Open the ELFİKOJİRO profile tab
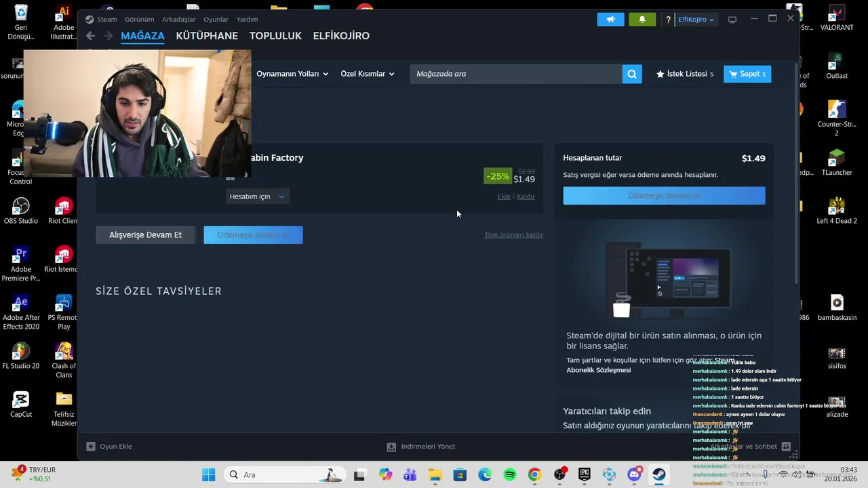This screenshot has height=488, width=868. (x=341, y=36)
